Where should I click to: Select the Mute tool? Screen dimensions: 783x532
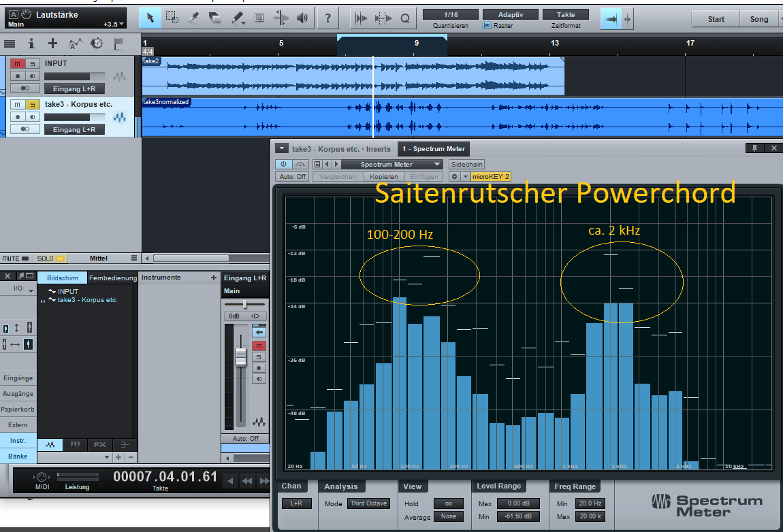coord(259,18)
